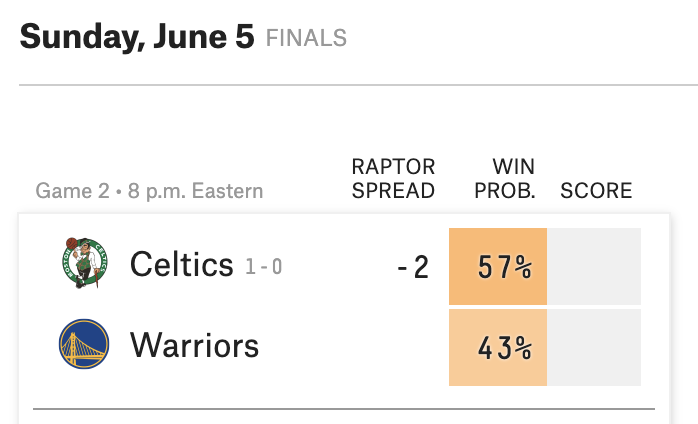The width and height of the screenshot is (698, 424).
Task: Click the divider line below the Warriors row
Action: point(343,409)
